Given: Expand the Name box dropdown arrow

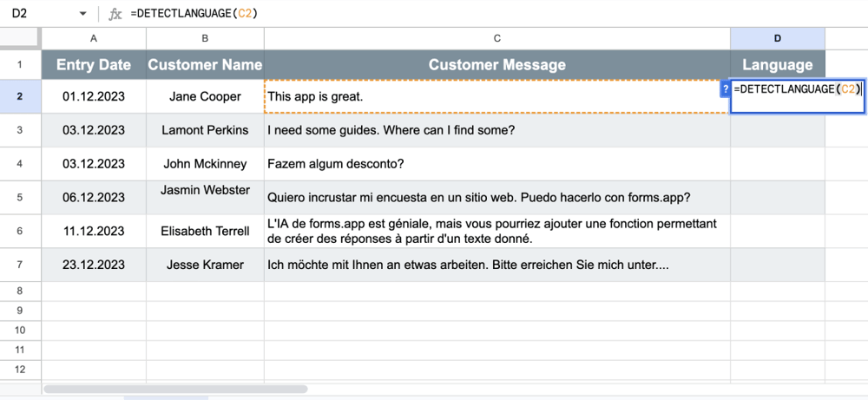Looking at the screenshot, I should pyautogui.click(x=83, y=14).
